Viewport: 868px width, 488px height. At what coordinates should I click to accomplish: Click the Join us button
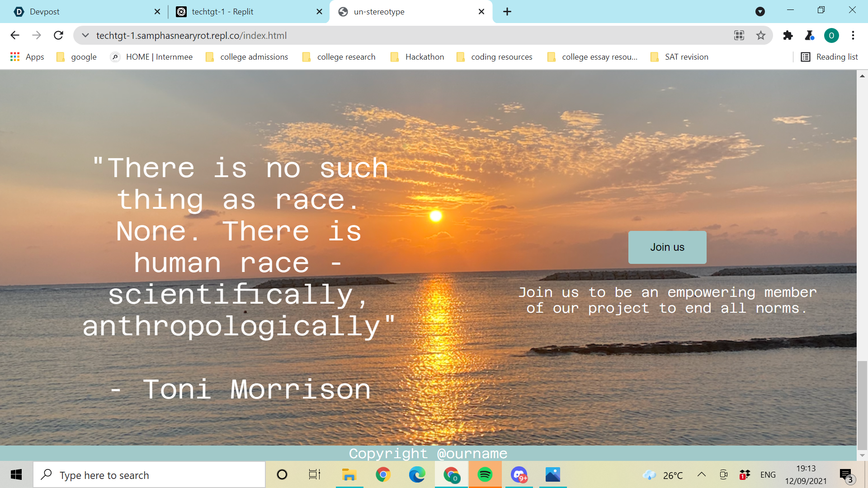click(x=667, y=247)
